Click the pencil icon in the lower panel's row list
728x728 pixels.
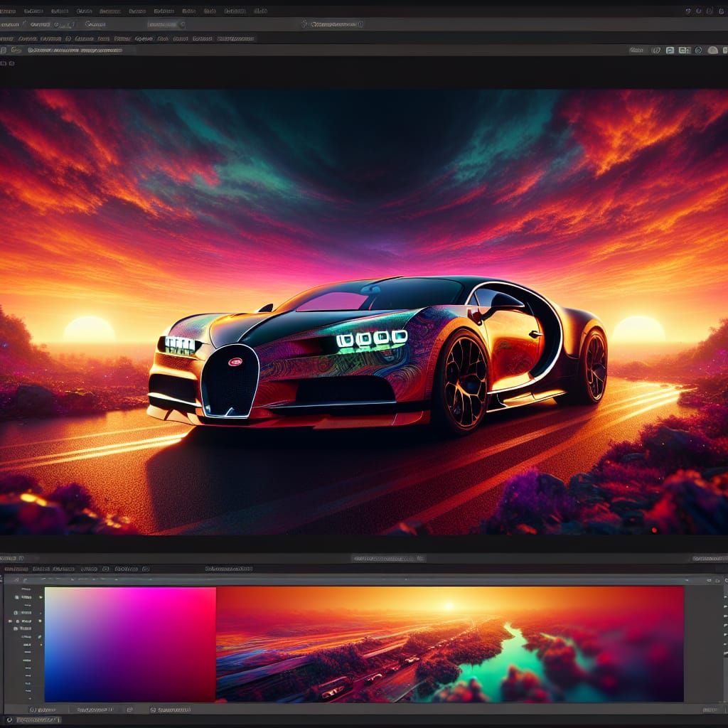(40, 637)
